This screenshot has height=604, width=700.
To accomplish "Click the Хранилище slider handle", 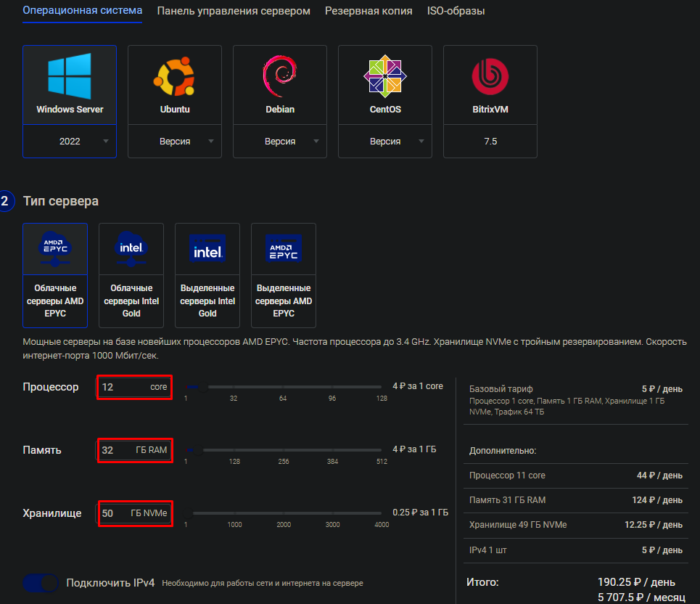I will coord(187,513).
